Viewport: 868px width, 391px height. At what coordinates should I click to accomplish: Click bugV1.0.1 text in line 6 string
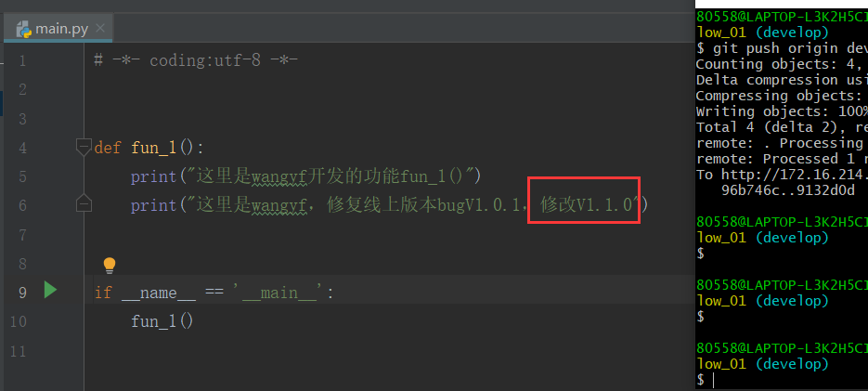pos(478,205)
